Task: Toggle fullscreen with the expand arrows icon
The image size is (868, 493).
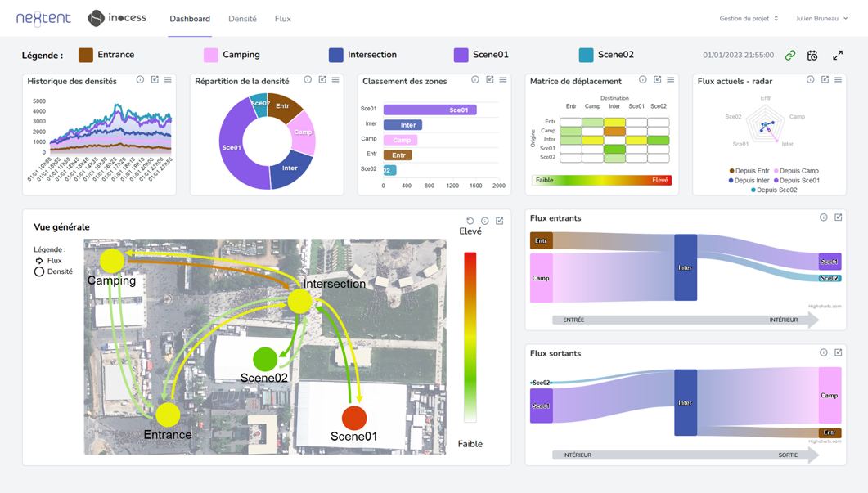Action: coord(838,56)
